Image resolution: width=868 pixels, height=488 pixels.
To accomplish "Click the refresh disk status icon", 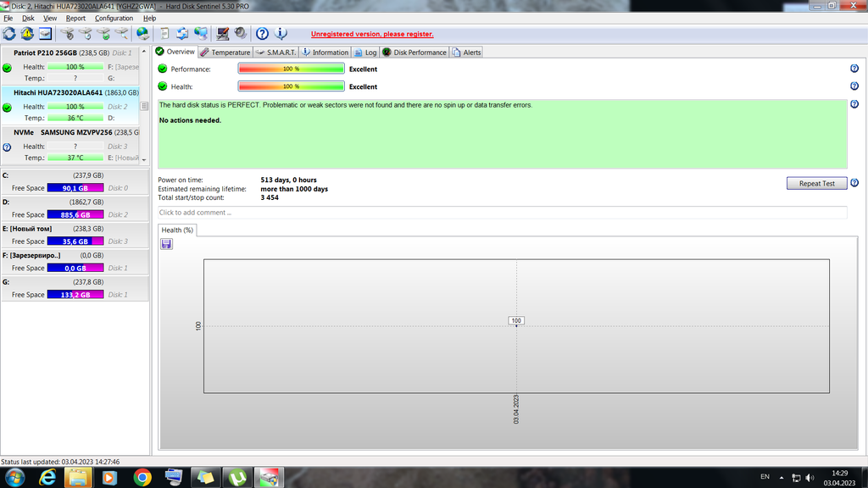I will [9, 34].
